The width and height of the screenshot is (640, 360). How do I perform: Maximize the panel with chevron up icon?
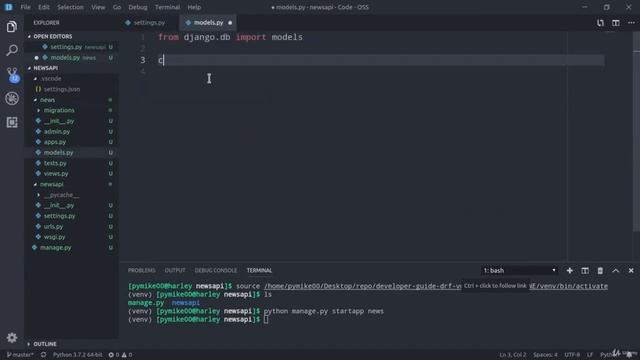click(616, 271)
